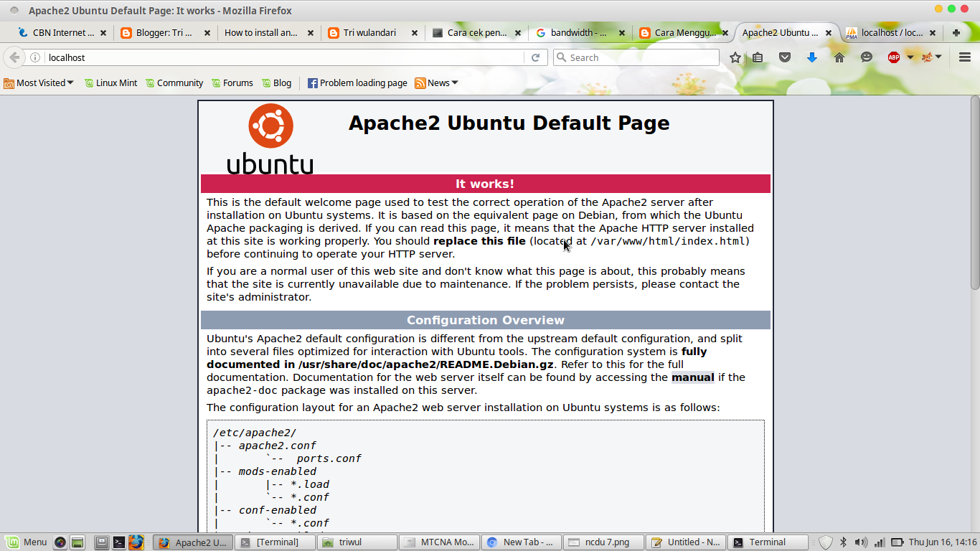
Task: Launch the camera lens app in panel
Action: (x=60, y=542)
